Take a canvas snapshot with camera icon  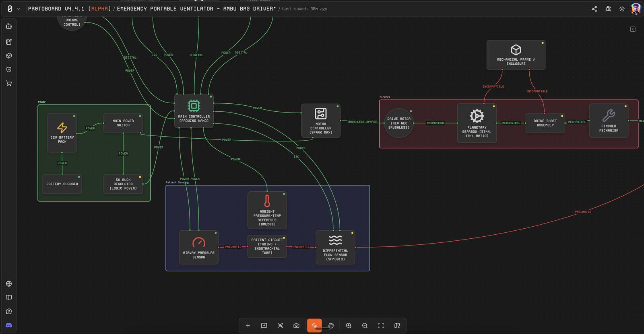[296, 326]
